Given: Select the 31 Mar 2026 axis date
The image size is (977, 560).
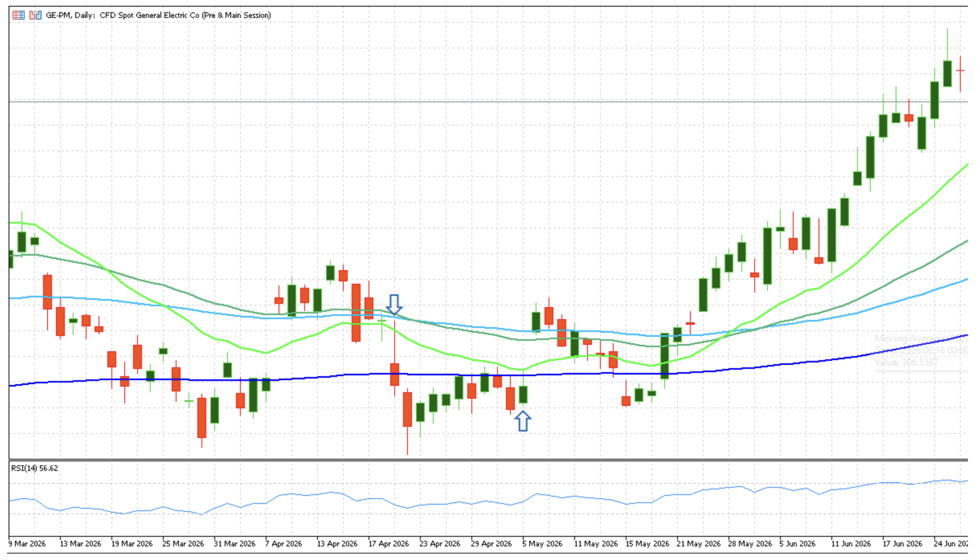Looking at the screenshot, I should pos(235,544).
